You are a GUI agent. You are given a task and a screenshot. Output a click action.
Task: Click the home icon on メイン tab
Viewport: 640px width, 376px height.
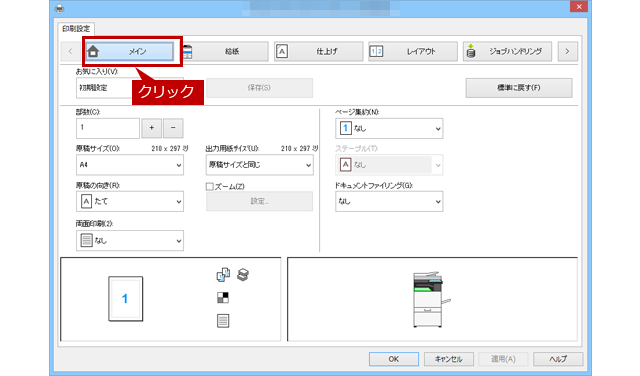93,51
